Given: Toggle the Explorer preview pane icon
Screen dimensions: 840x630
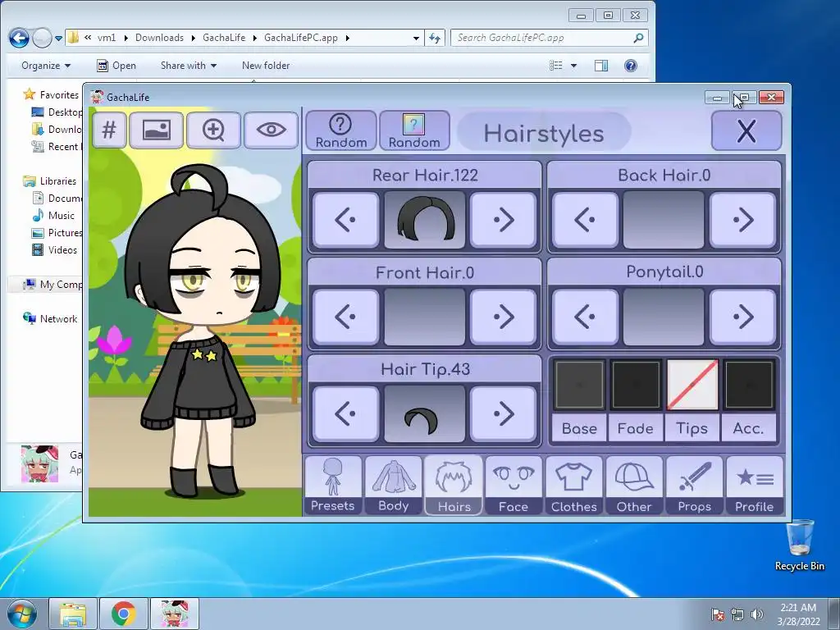Looking at the screenshot, I should click(x=601, y=66).
